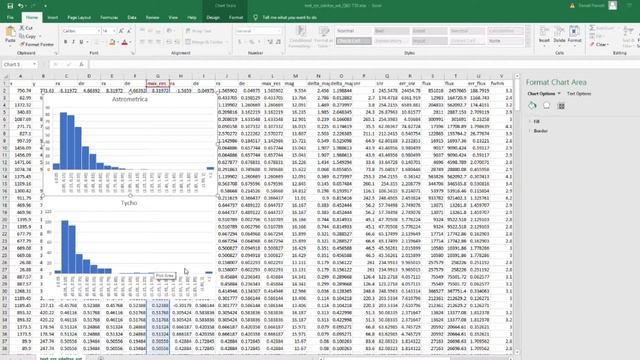
Task: Apply the Normal cell style
Action: (353, 31)
